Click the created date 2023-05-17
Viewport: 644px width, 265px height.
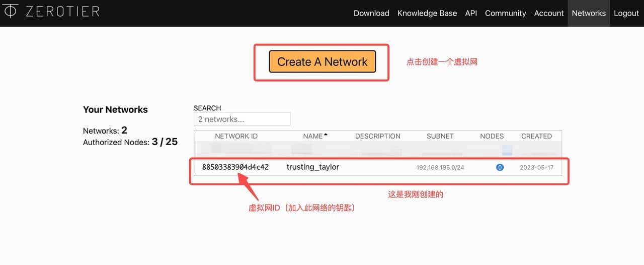(537, 167)
